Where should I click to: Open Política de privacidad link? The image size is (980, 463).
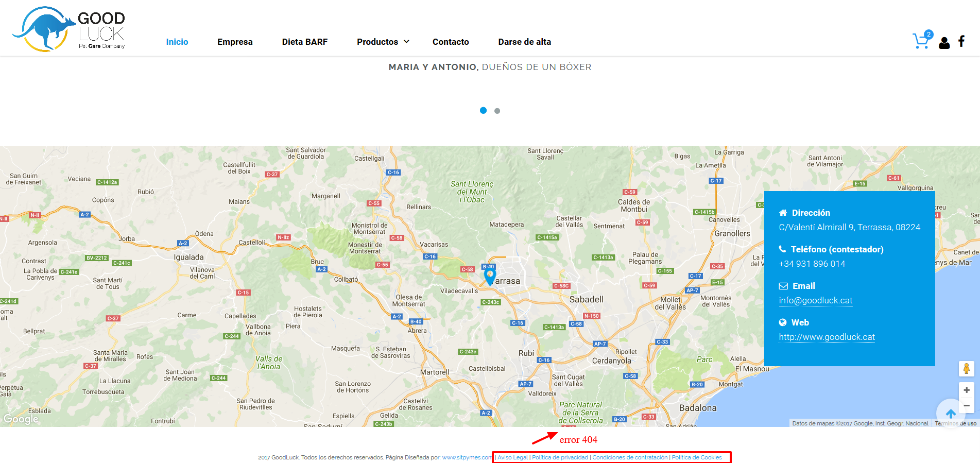(x=560, y=457)
